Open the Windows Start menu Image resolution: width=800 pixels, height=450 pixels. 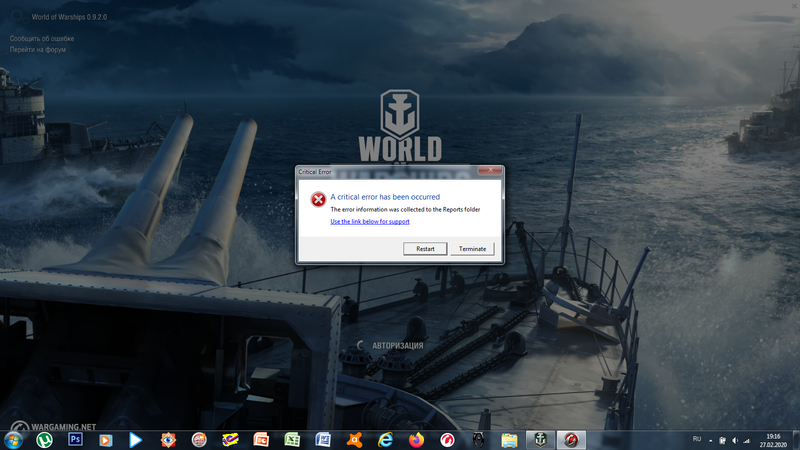[x=13, y=440]
